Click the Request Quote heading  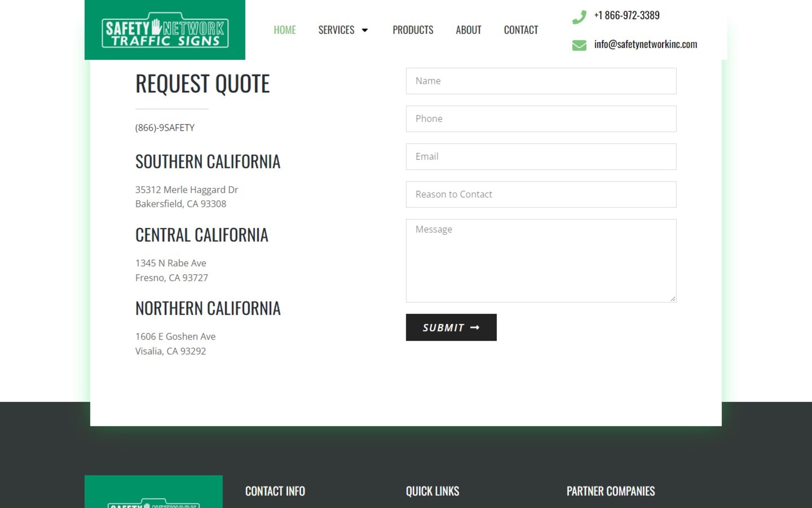pyautogui.click(x=202, y=83)
